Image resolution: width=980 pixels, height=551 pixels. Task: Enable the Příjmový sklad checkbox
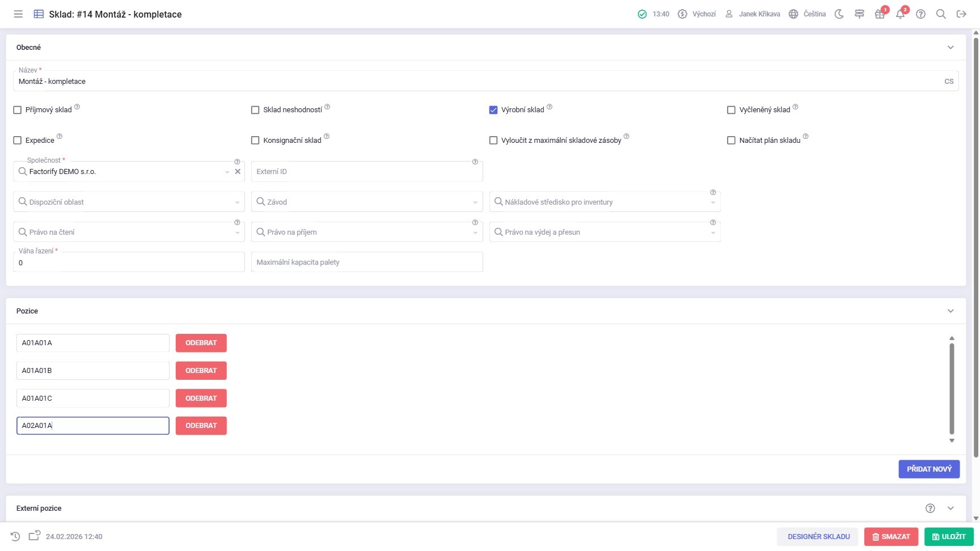18,110
